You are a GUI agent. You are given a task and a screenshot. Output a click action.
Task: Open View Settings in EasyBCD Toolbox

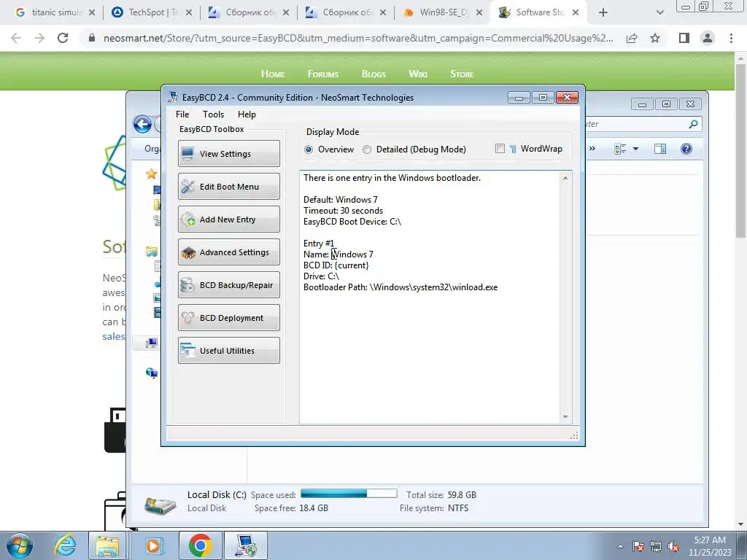pyautogui.click(x=228, y=153)
